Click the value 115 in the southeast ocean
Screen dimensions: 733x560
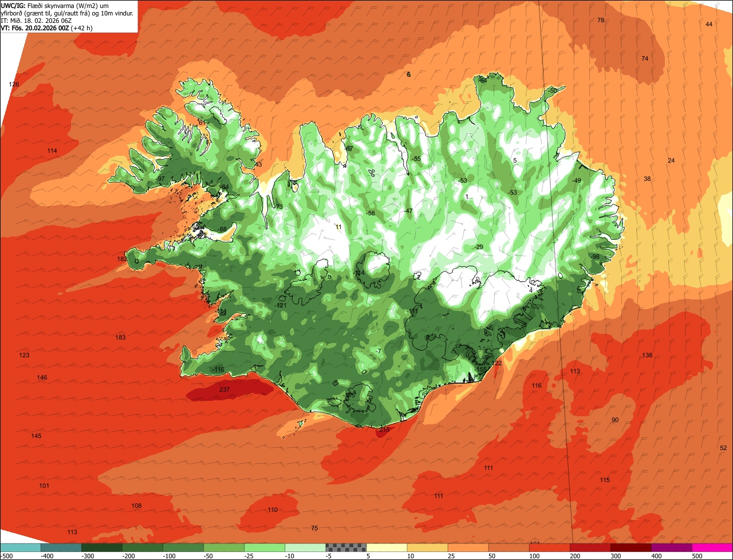coord(605,480)
